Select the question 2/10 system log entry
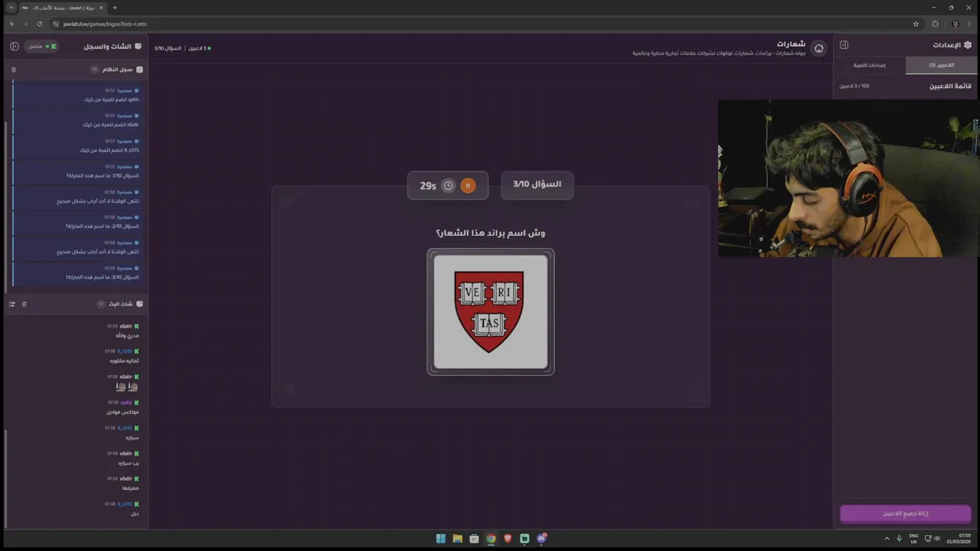Screen dimensions: 980x551 77,222
